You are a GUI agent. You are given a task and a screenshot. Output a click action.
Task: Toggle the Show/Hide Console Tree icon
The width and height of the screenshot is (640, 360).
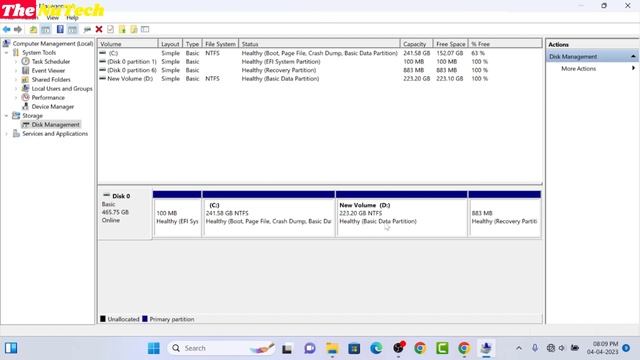(46, 29)
